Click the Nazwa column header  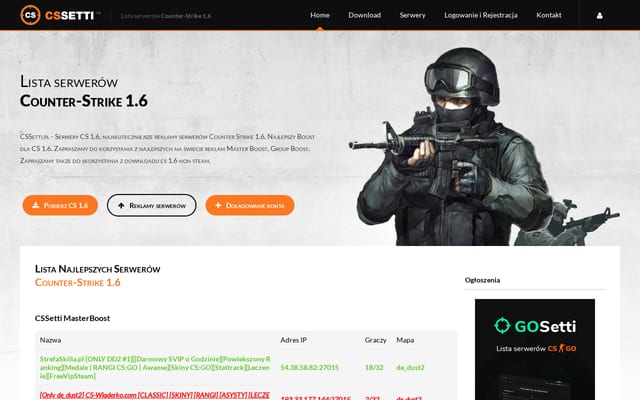coord(50,340)
